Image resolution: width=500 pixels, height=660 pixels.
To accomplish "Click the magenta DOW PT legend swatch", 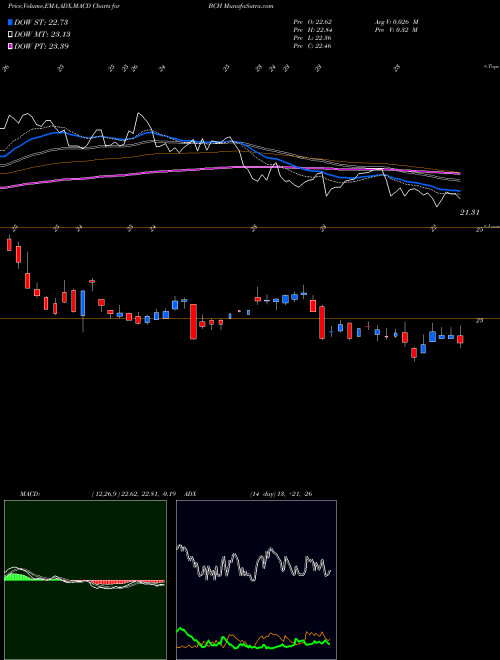I will pyautogui.click(x=10, y=46).
